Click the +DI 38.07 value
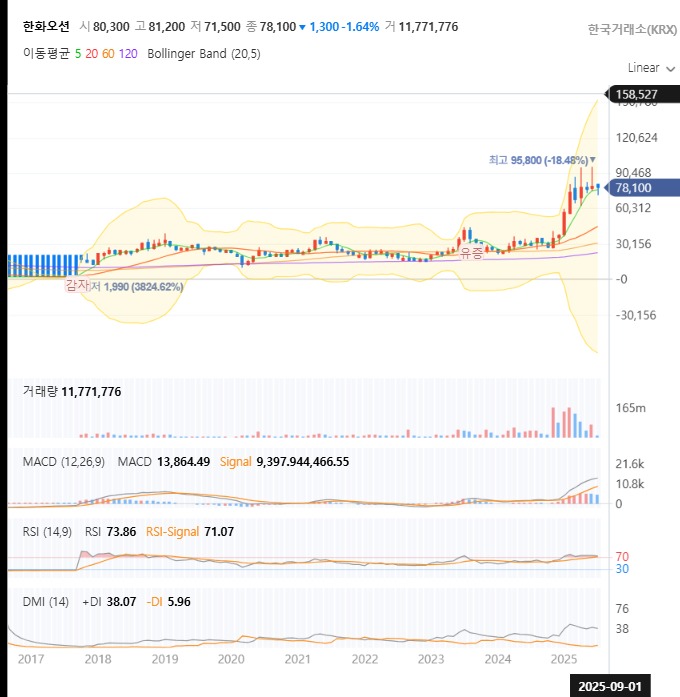This screenshot has width=680, height=697. (x=109, y=602)
